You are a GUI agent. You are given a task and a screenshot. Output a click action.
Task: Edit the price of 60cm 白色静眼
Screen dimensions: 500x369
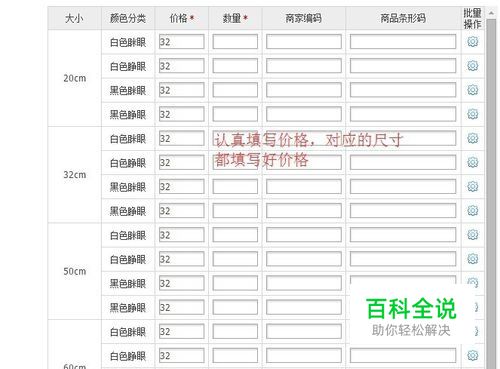182,356
